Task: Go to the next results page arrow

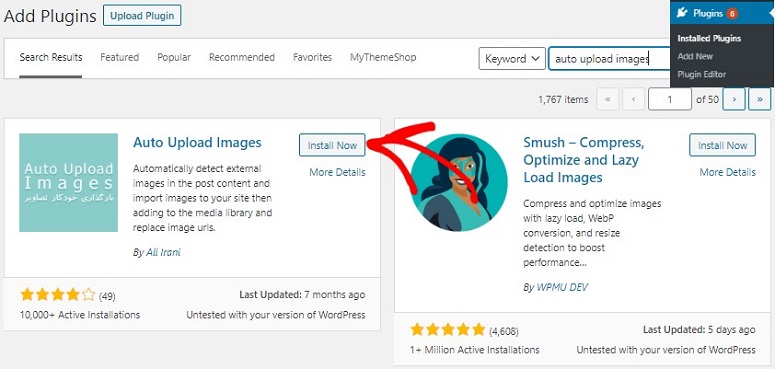Action: 734,99
